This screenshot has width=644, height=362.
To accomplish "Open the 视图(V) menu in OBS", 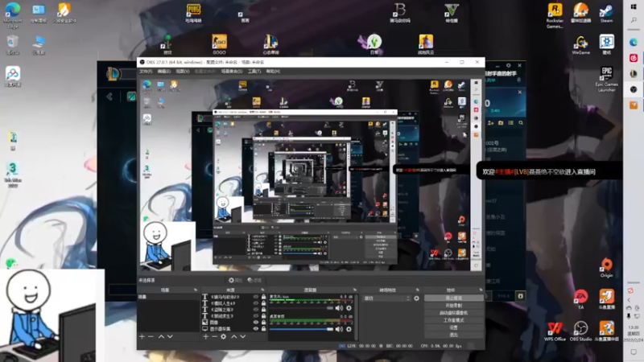I will point(183,72).
